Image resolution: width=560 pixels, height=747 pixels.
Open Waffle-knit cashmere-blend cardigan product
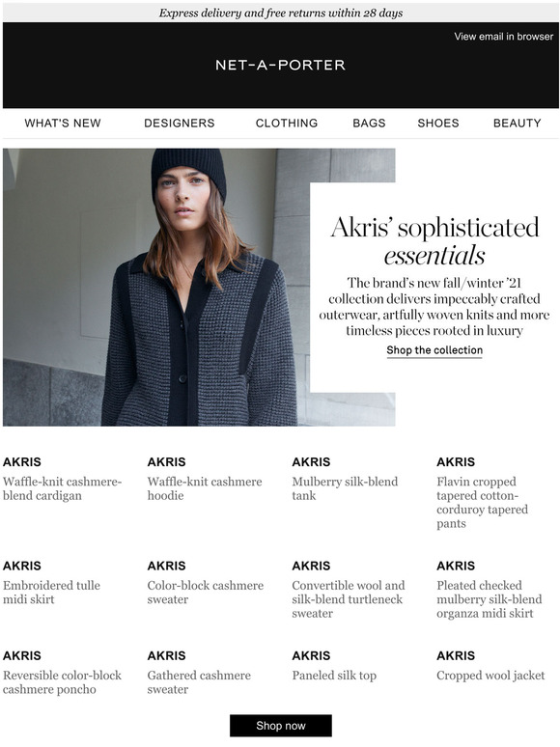(62, 488)
